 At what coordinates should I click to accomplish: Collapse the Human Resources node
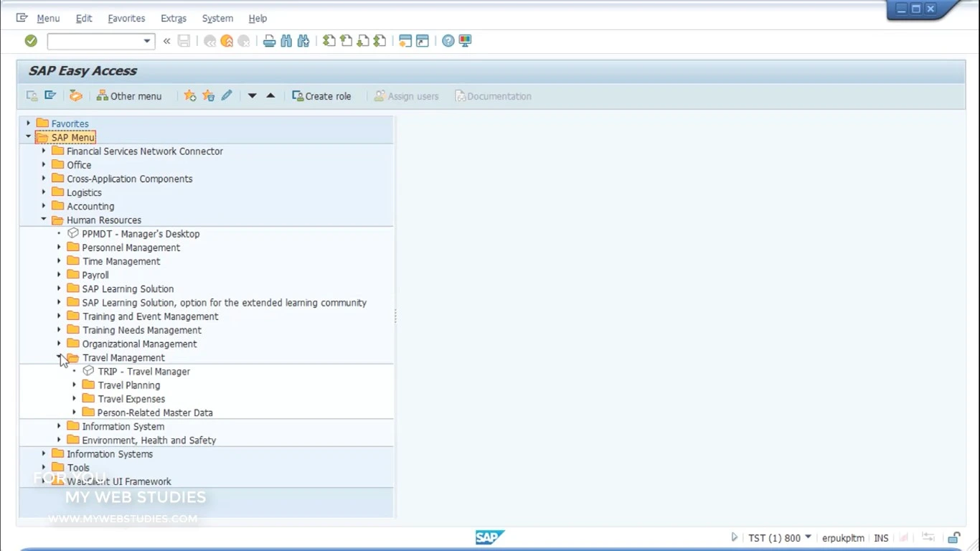[x=44, y=220]
